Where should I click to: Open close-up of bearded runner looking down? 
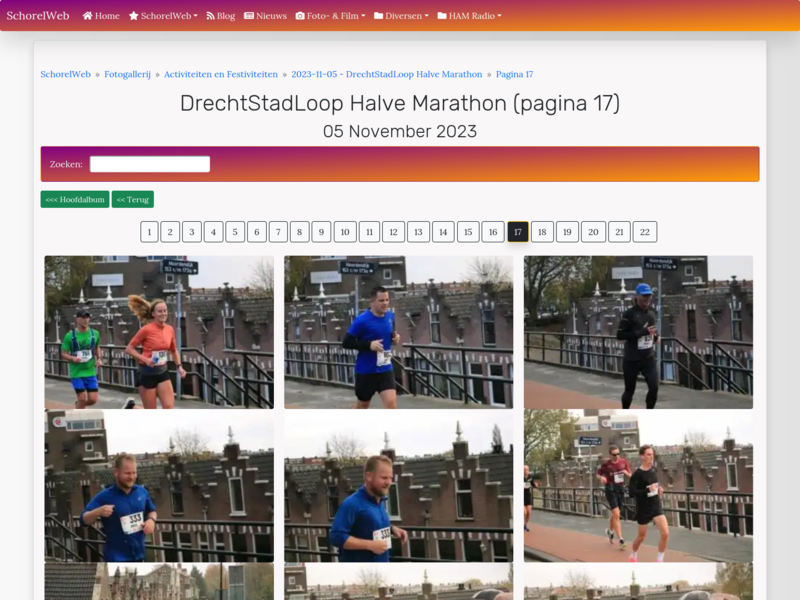398,486
